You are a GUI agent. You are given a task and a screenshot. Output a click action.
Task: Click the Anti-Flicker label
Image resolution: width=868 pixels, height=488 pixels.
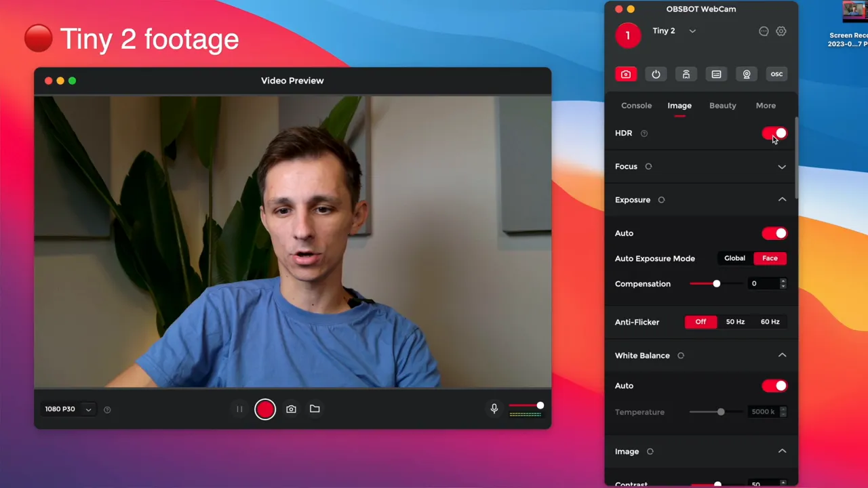pos(637,323)
